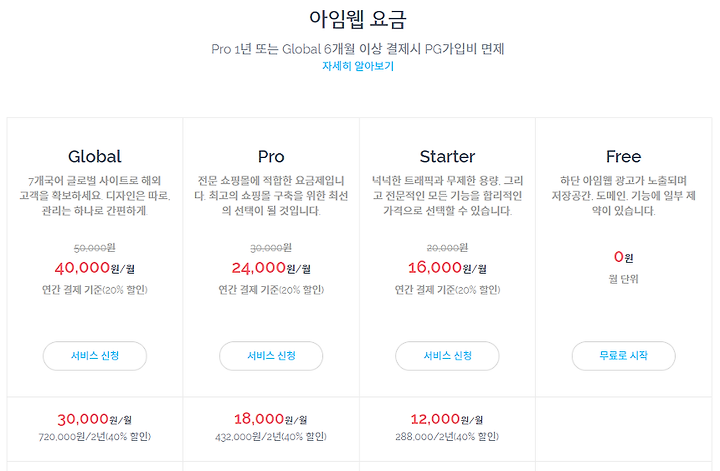Click the 자세히 알아보기 link
720x471 pixels.
358,66
